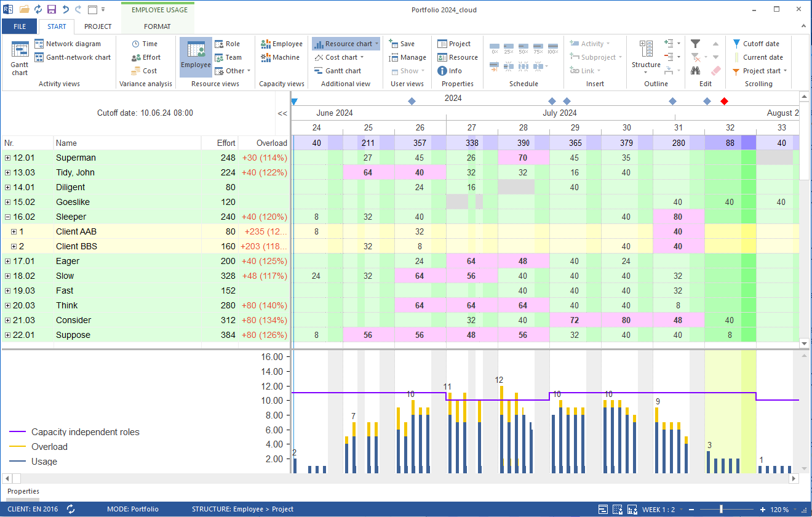Collapse row 16.02 Sleeper
The image size is (812, 517).
[7, 217]
